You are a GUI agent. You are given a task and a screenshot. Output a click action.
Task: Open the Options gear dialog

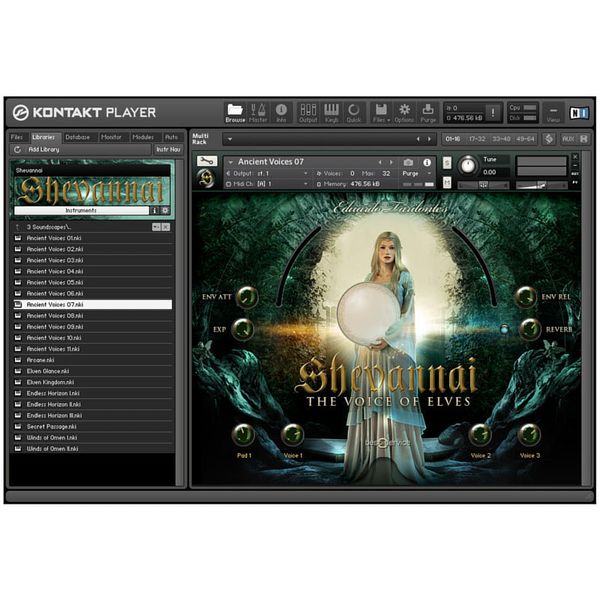point(404,113)
